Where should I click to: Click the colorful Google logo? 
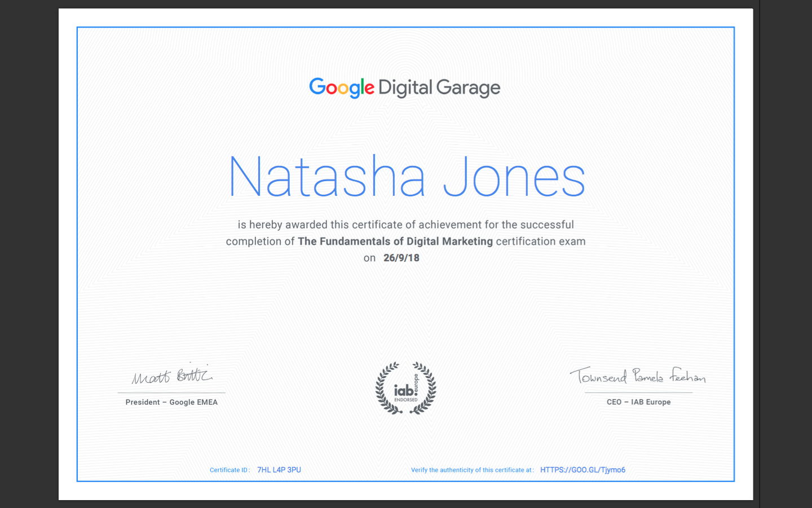point(341,87)
